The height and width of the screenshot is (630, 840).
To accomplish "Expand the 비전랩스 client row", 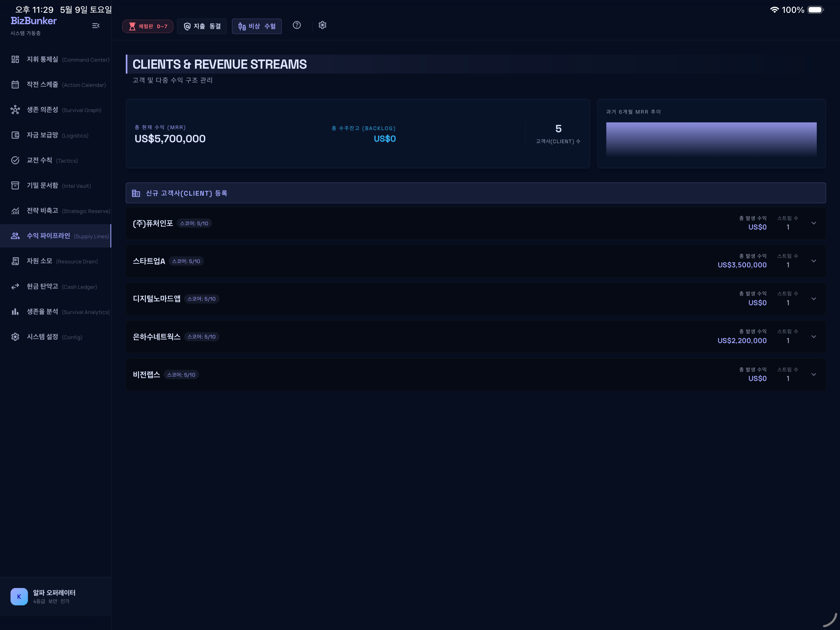I will [x=814, y=375].
